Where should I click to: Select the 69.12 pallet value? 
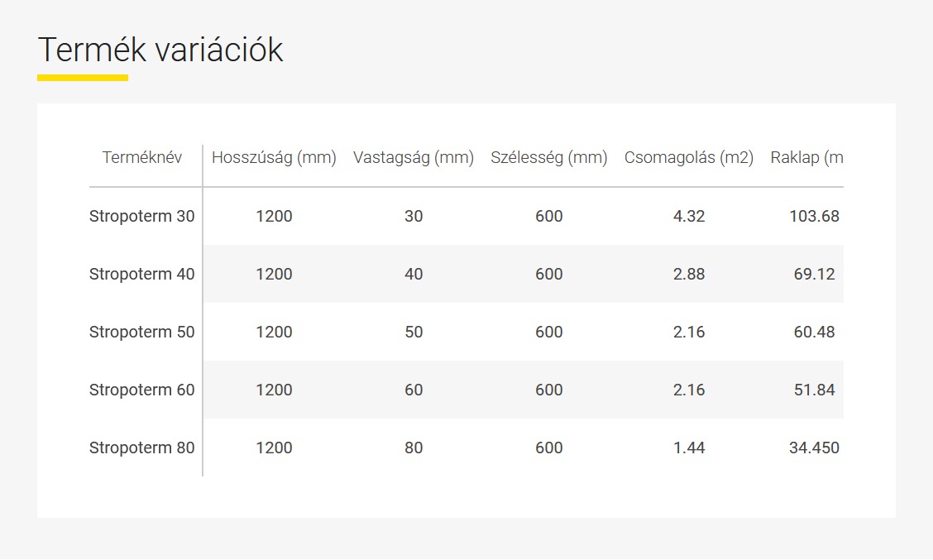coord(814,274)
